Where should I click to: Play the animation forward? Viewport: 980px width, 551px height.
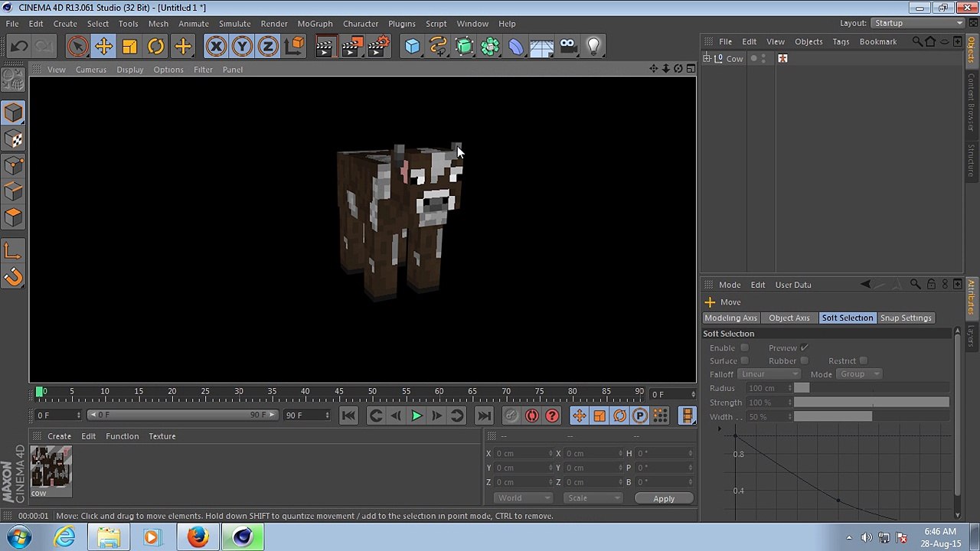click(416, 416)
